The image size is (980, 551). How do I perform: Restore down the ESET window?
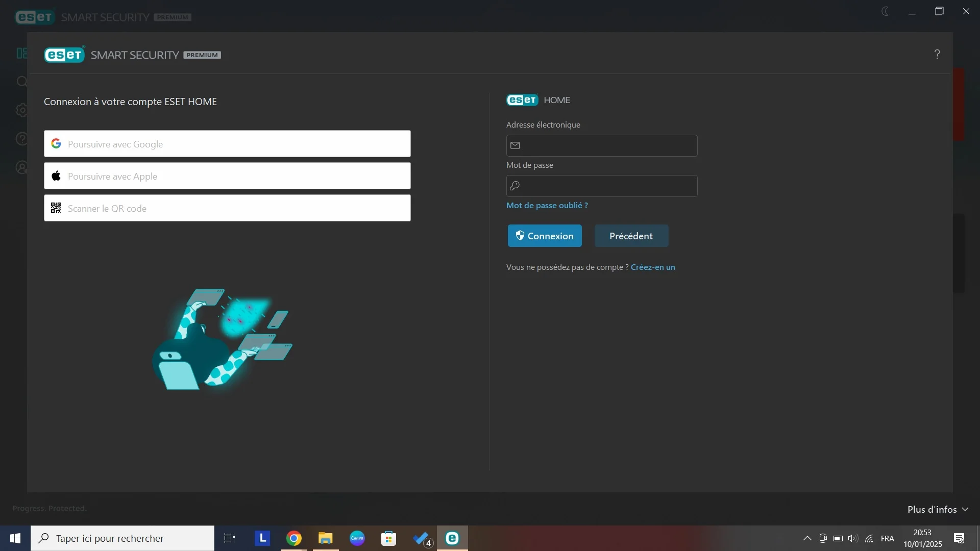tap(939, 11)
